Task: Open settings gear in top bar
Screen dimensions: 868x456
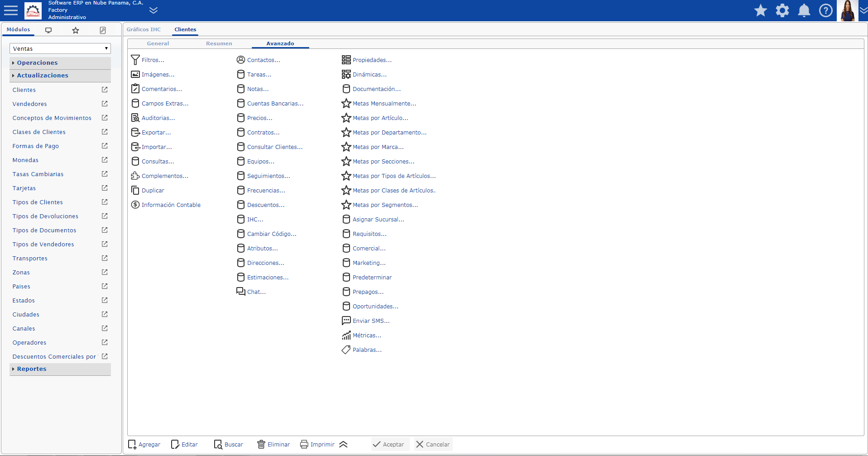Action: tap(782, 10)
